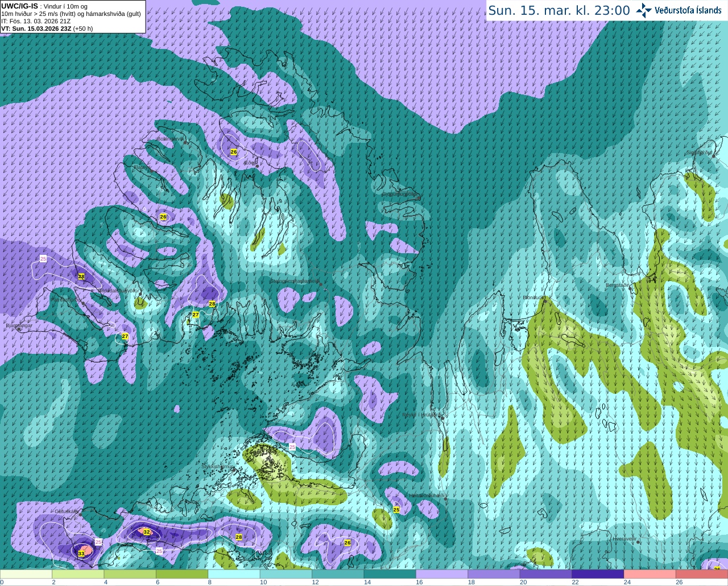This screenshot has width=728, height=586.
Task: Click the 27 marker directly below the 28 marker
Action: pos(196,315)
